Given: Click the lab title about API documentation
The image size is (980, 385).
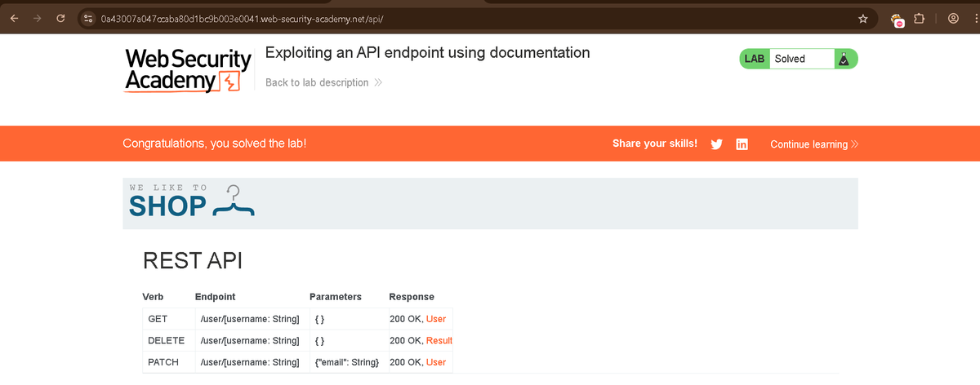Looking at the screenshot, I should [x=427, y=53].
